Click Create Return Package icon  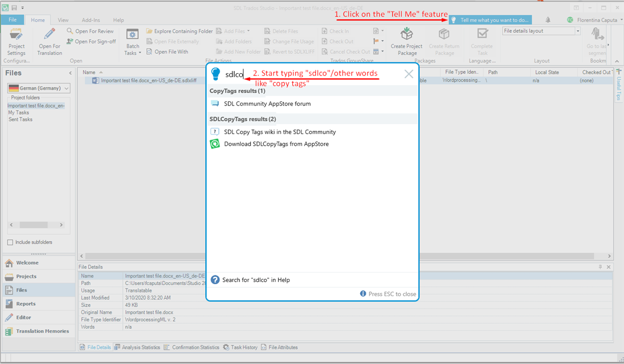click(x=444, y=34)
